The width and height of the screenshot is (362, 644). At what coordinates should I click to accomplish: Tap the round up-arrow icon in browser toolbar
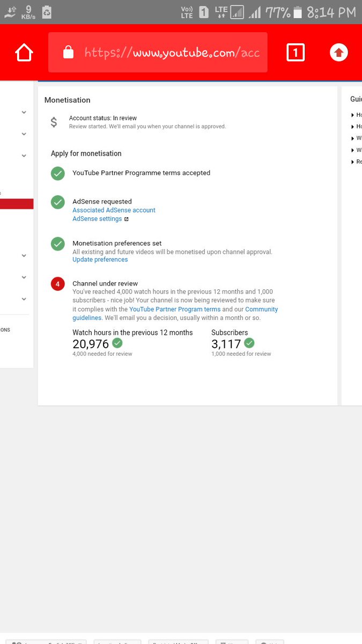pyautogui.click(x=338, y=52)
